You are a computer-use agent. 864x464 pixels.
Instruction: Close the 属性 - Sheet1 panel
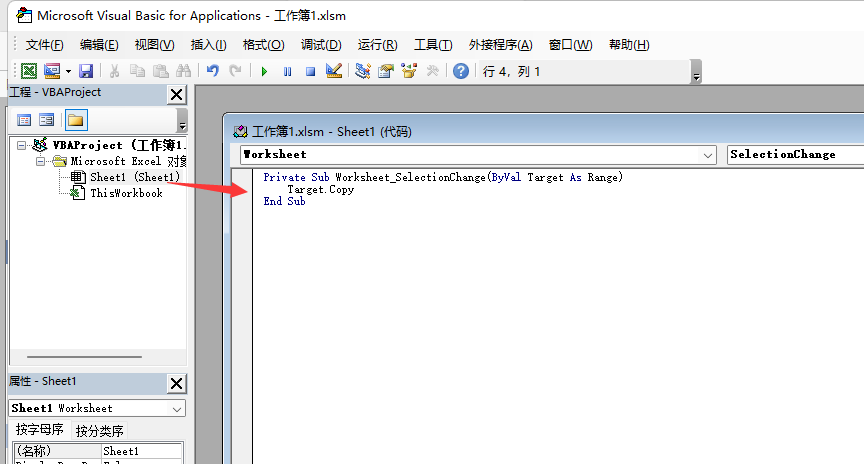(176, 384)
